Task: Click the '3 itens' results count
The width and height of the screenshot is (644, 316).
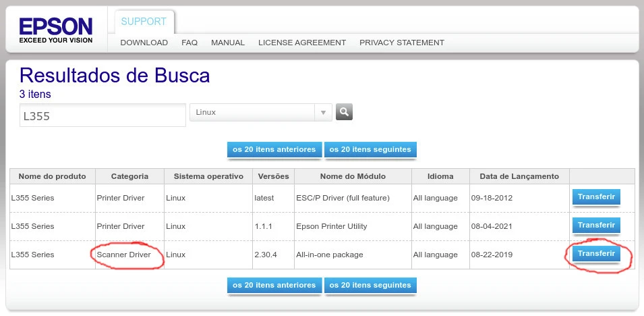Action: click(x=35, y=95)
